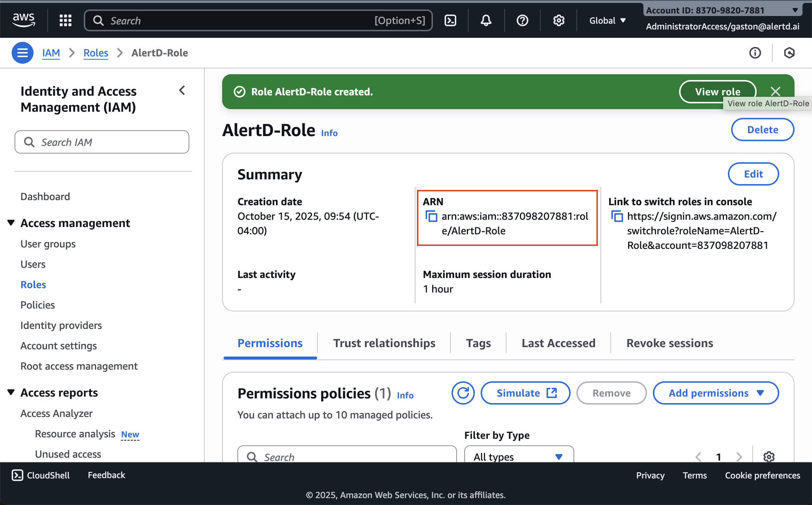812x505 pixels.
Task: Collapse the Access management section
Action: 11,222
